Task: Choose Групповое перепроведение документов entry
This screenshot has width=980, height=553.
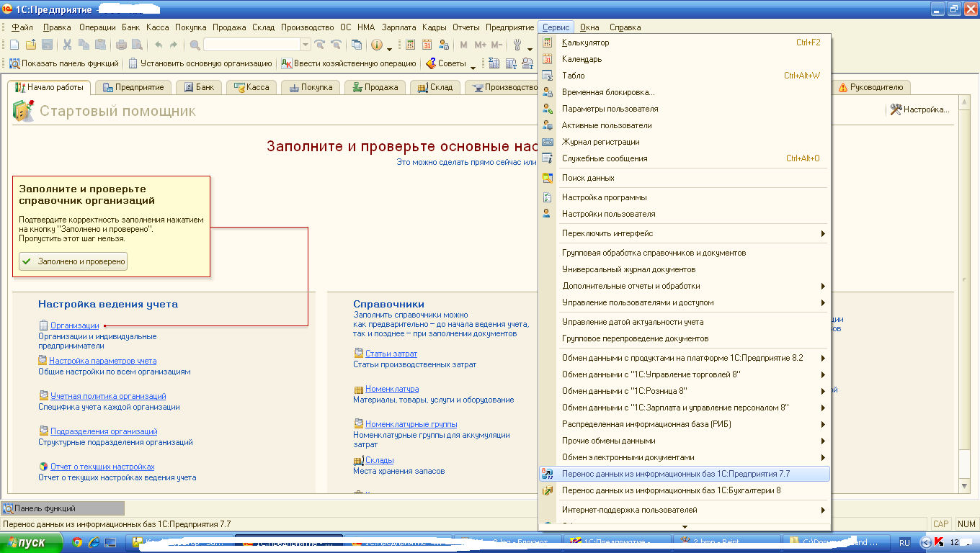Action: coord(685,338)
